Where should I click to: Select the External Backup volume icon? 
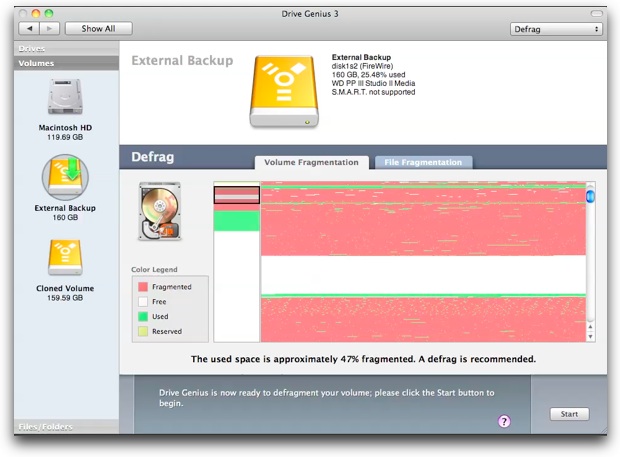point(65,177)
